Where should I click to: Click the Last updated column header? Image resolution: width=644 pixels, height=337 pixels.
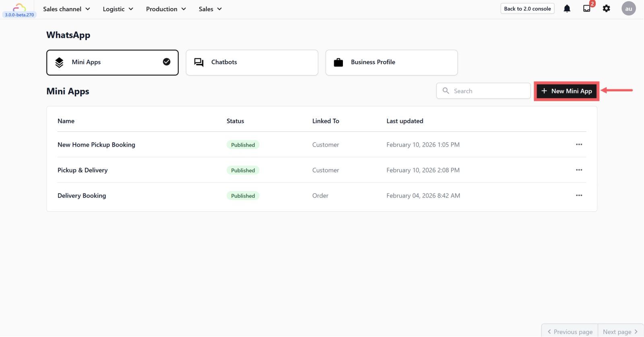pos(405,121)
